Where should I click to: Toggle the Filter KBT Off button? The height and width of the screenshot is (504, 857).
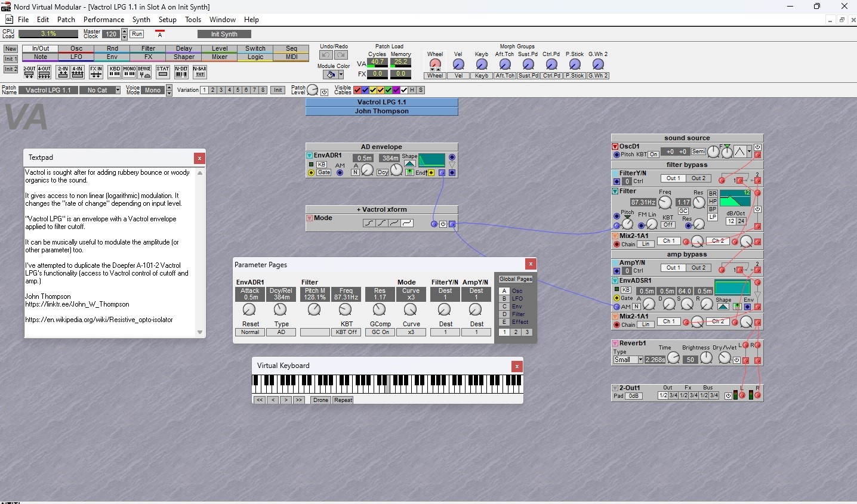(668, 225)
